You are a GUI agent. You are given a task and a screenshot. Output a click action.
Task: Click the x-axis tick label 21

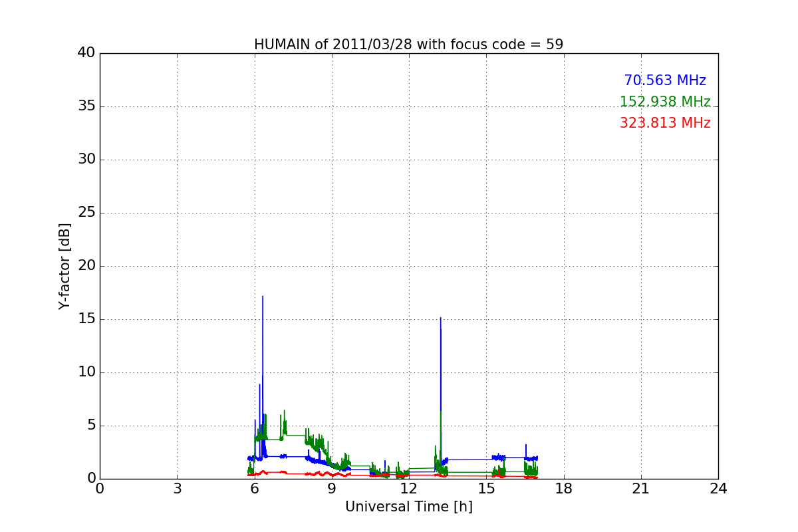[641, 489]
